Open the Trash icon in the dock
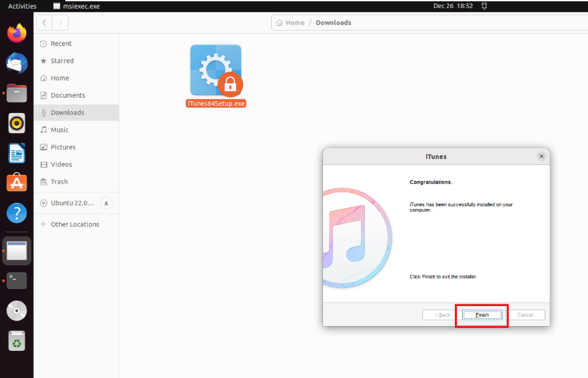The width and height of the screenshot is (588, 378). [x=17, y=341]
